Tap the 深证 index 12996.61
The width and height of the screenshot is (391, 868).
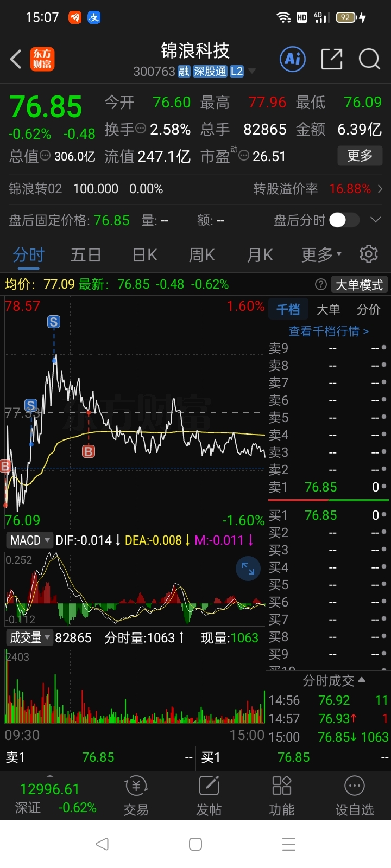[x=50, y=789]
